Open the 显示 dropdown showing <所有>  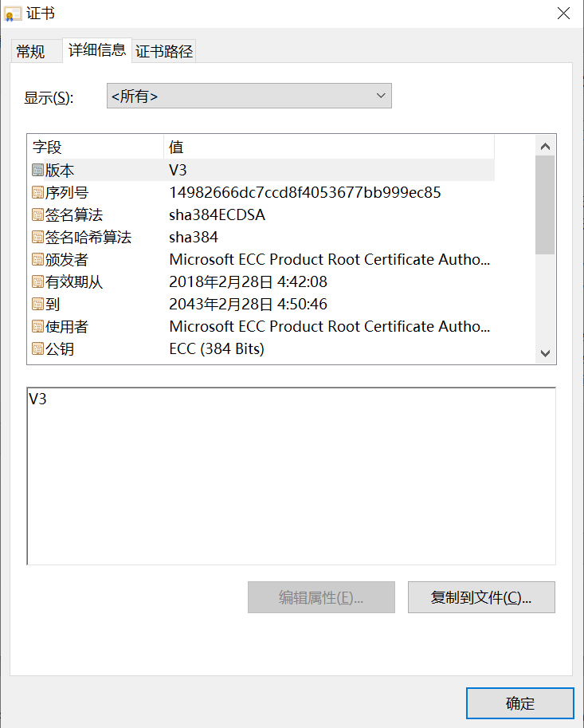(249, 96)
